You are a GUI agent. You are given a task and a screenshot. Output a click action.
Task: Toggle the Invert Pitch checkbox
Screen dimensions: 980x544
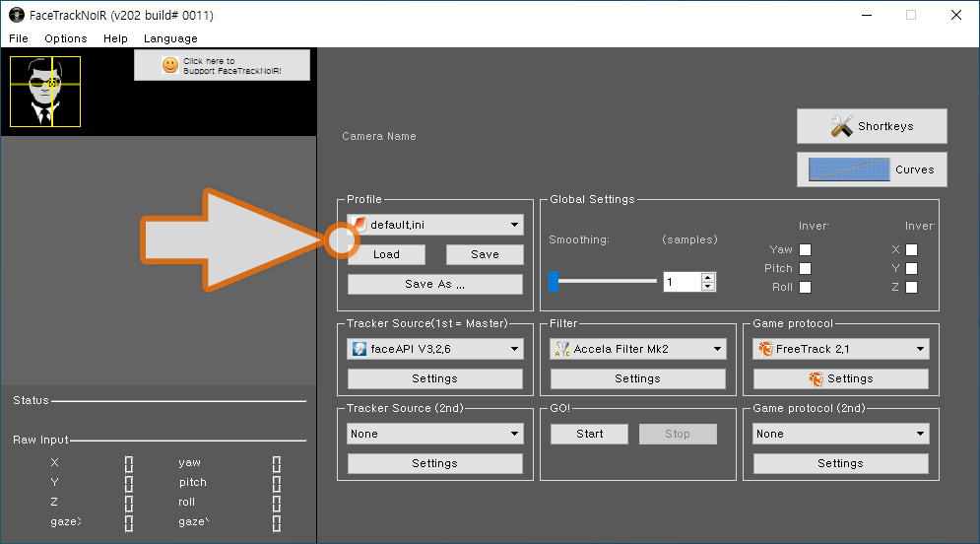click(x=805, y=269)
